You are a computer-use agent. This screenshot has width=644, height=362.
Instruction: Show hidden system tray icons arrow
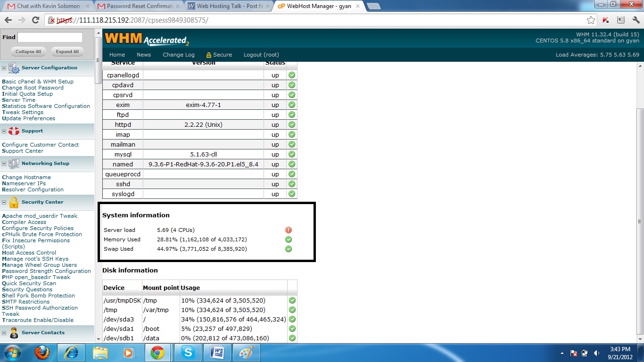562,353
